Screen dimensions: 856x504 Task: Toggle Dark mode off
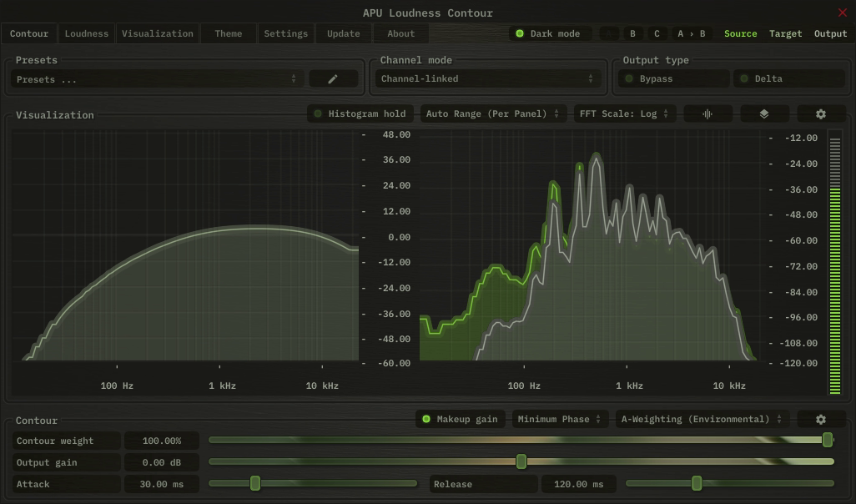(x=550, y=33)
